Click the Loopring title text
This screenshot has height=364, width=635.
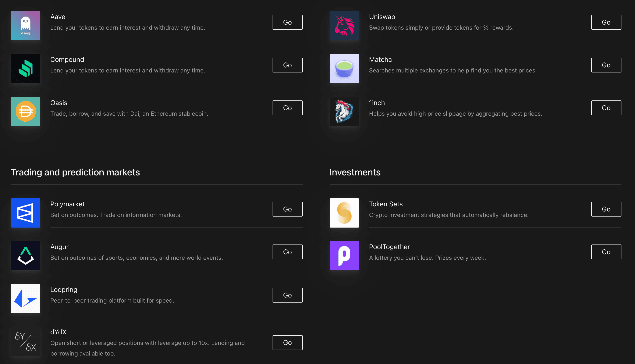pyautogui.click(x=64, y=289)
